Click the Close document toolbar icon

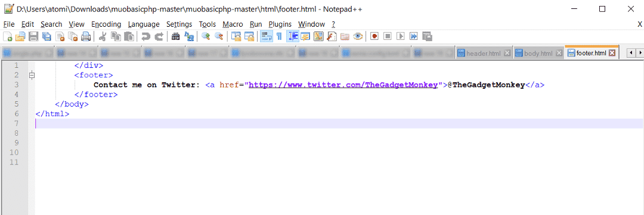(60, 36)
